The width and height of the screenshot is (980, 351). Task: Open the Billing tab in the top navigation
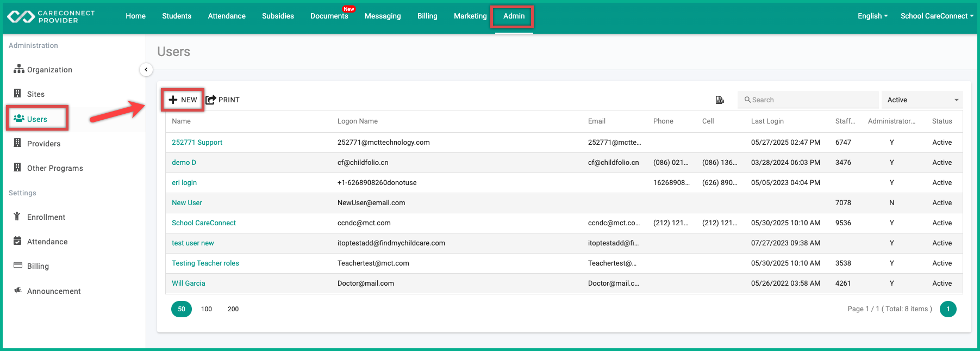(x=427, y=16)
